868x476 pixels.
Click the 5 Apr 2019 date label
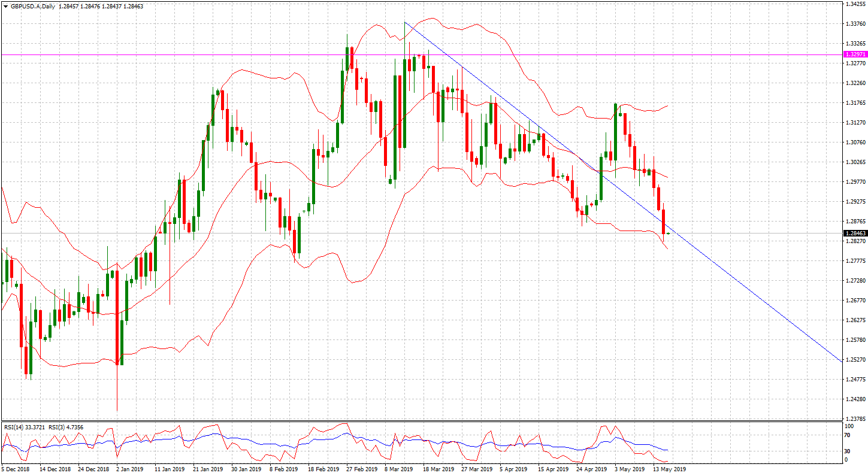(513, 469)
